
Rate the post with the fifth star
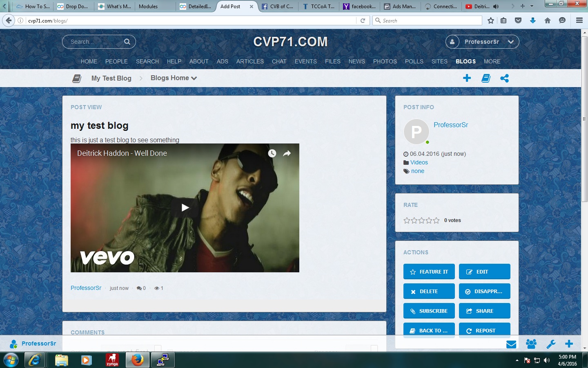click(436, 220)
